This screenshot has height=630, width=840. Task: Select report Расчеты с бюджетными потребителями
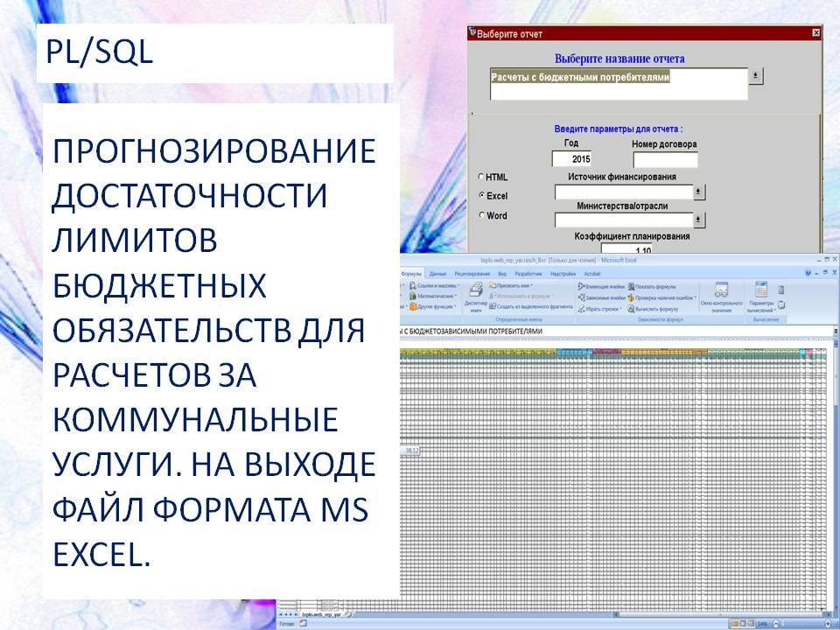(x=580, y=77)
